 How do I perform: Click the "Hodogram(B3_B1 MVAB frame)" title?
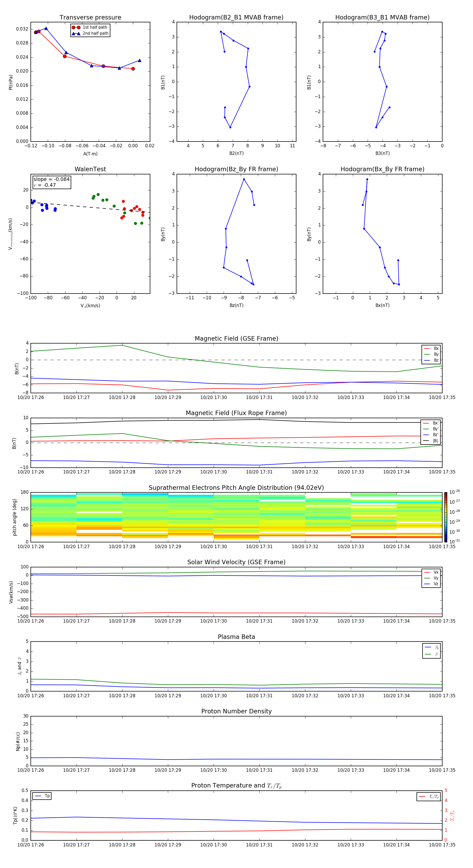point(382,18)
